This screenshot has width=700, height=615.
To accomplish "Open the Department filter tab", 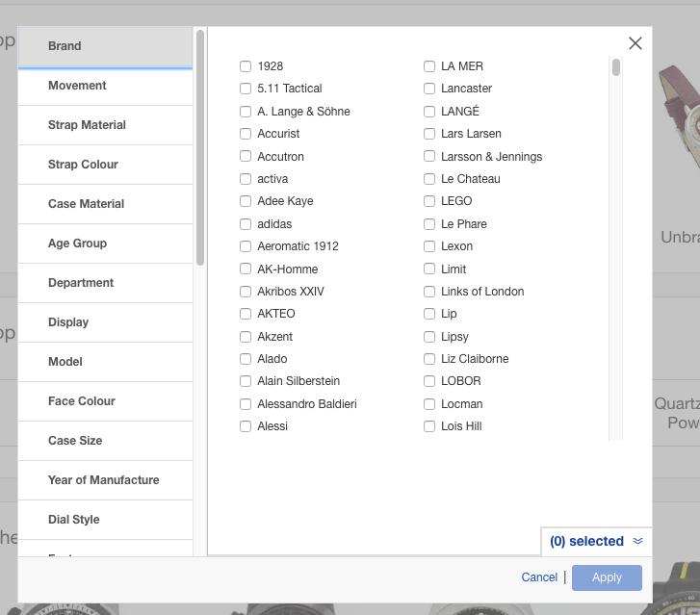I will coord(105,283).
